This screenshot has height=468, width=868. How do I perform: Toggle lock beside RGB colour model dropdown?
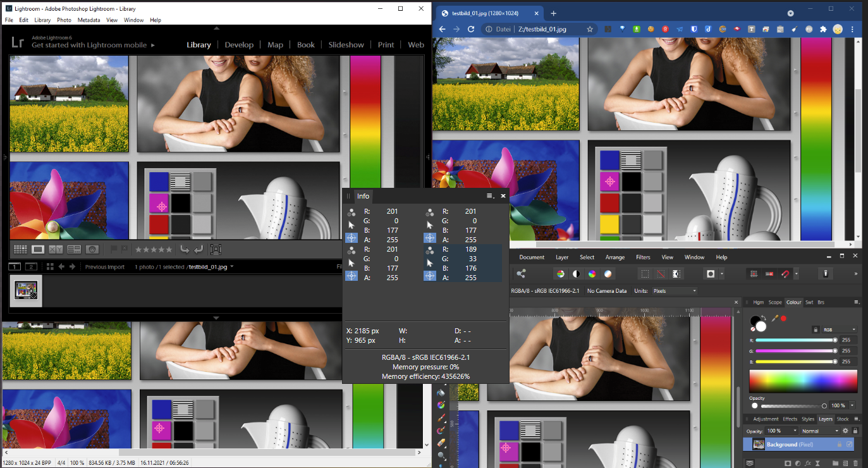click(816, 329)
